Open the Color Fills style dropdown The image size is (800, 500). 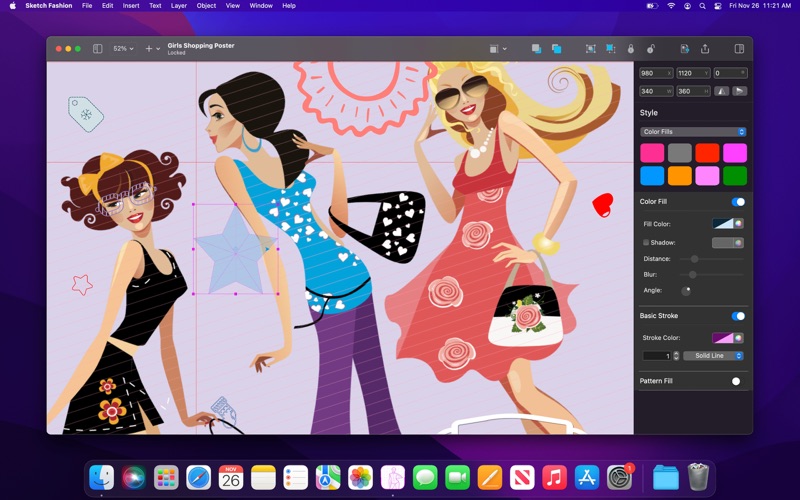pyautogui.click(x=693, y=132)
